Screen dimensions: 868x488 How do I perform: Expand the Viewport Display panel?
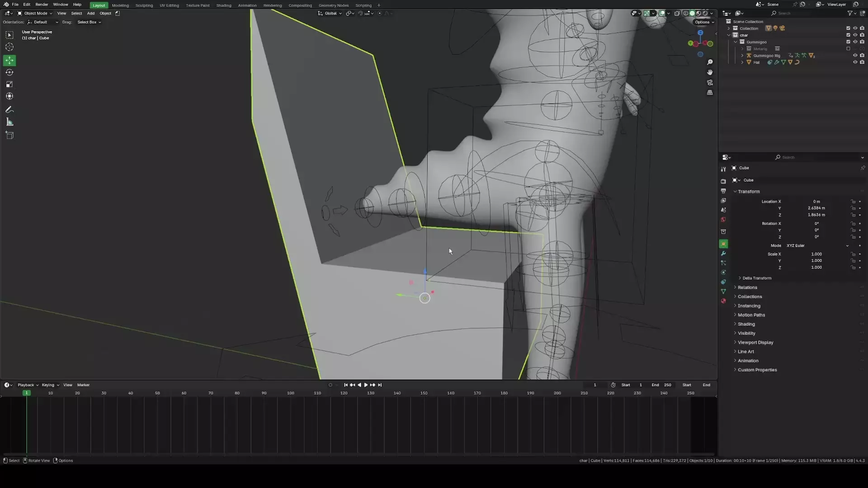tap(755, 343)
